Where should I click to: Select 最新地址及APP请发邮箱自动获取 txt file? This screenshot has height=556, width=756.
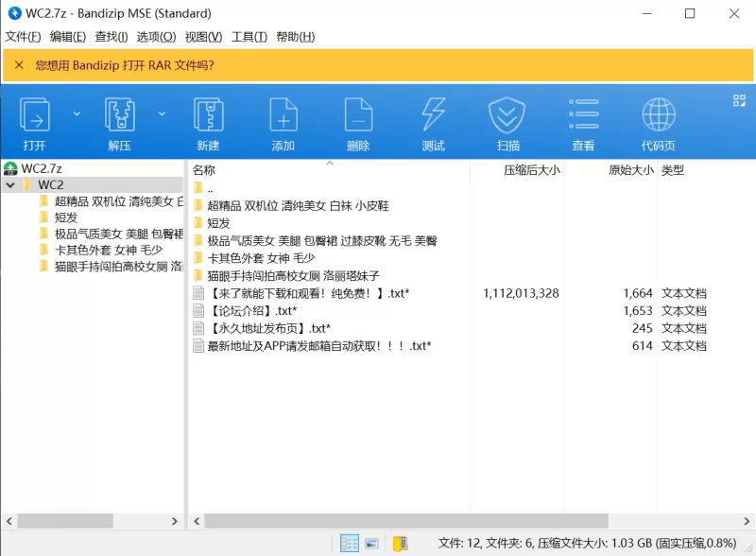(x=319, y=346)
